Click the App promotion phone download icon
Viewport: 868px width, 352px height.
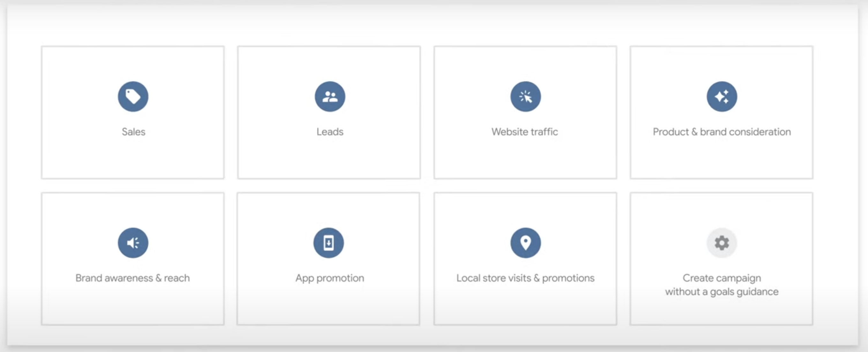point(329,243)
